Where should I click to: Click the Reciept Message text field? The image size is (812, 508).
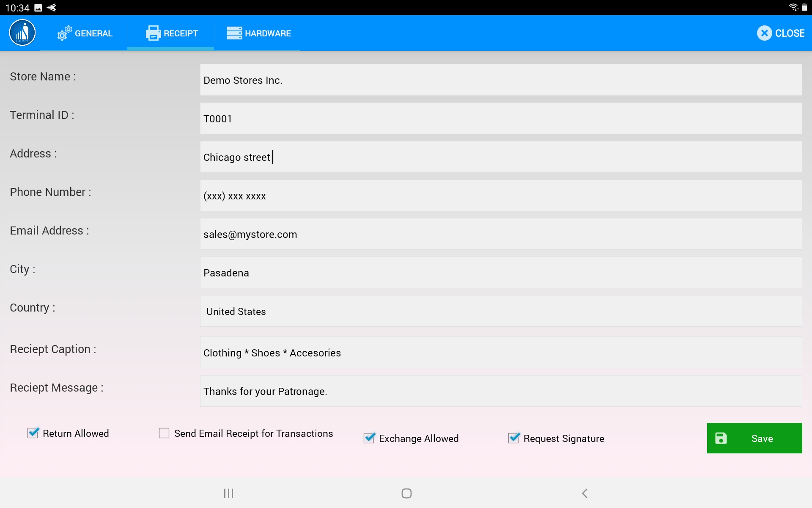501,391
